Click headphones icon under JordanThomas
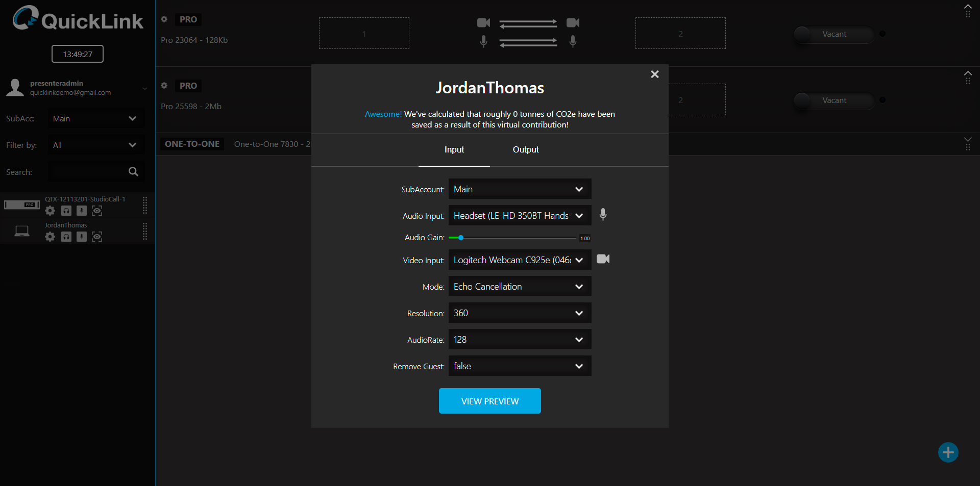 pos(66,237)
